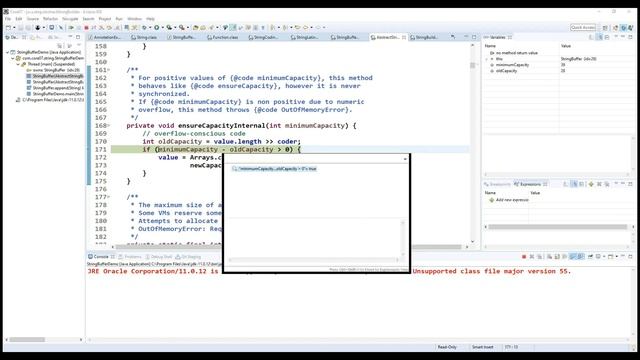Image resolution: width=640 pixels, height=360 pixels.
Task: Click the Expressions view horizontal scrollbar
Action: tap(558, 227)
